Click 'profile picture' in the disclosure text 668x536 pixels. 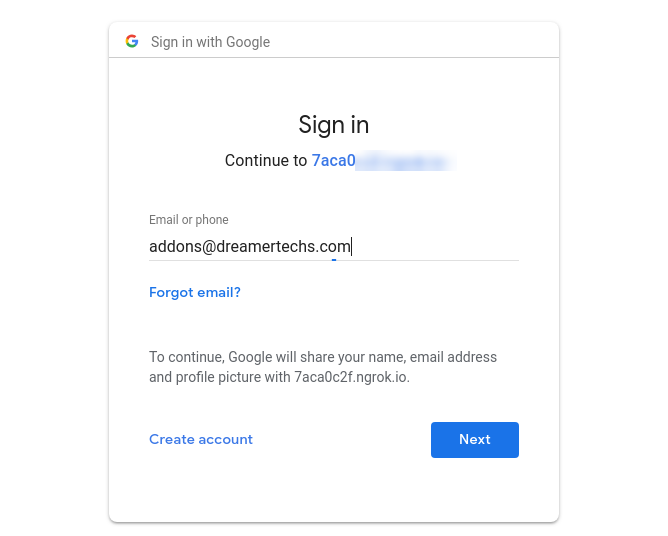[x=218, y=377]
